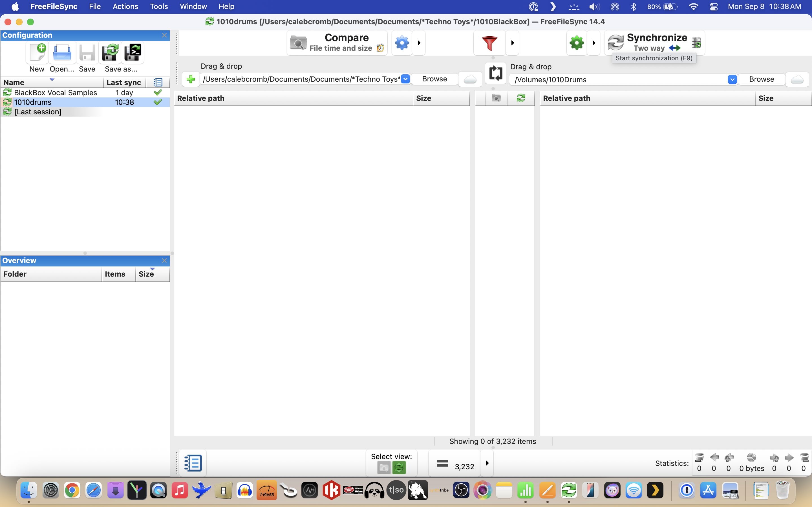Toggle action view in Select view
This screenshot has width=812, height=507.
tap(399, 468)
